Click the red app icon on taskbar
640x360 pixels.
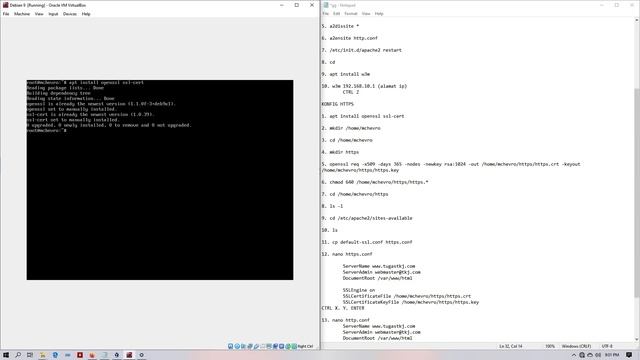(80, 355)
